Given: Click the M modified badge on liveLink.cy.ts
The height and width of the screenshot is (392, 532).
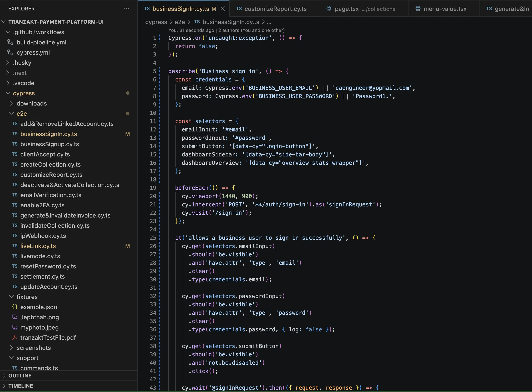Looking at the screenshot, I should (x=127, y=246).
